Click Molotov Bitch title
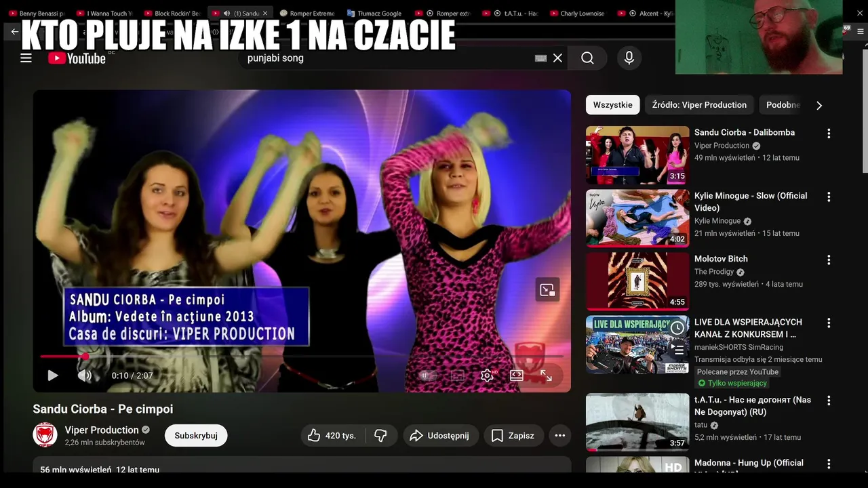This screenshot has width=868, height=488. click(721, 259)
